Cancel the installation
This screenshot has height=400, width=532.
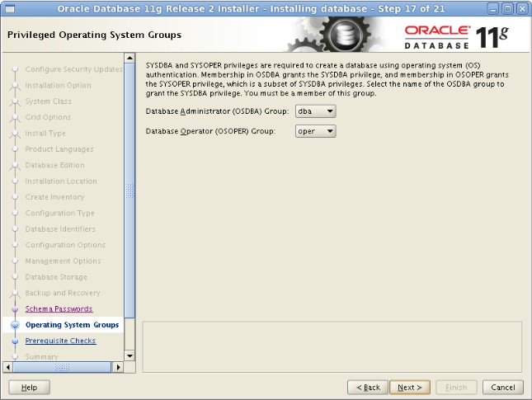click(x=503, y=388)
